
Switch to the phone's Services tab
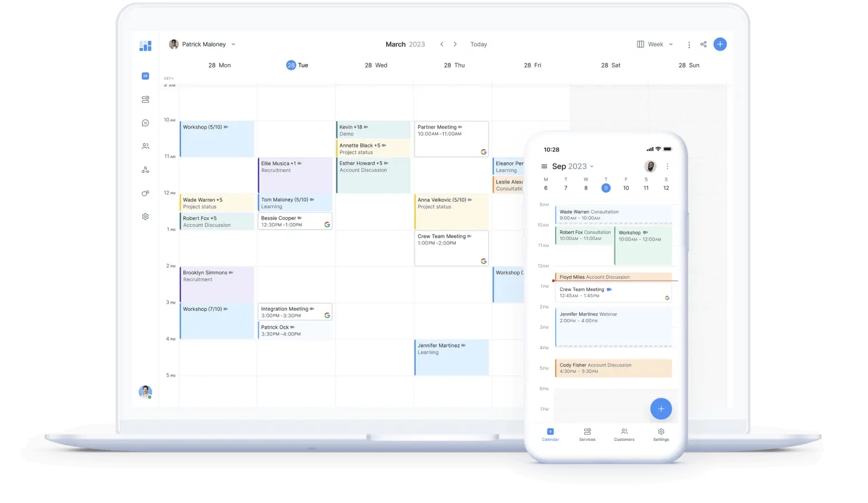587,434
